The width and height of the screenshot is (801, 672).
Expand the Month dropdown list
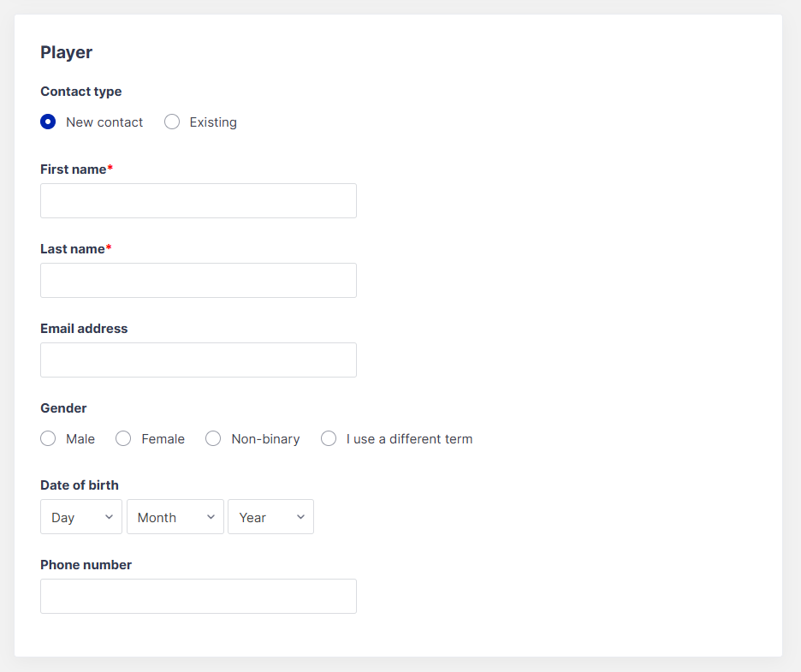[175, 517]
